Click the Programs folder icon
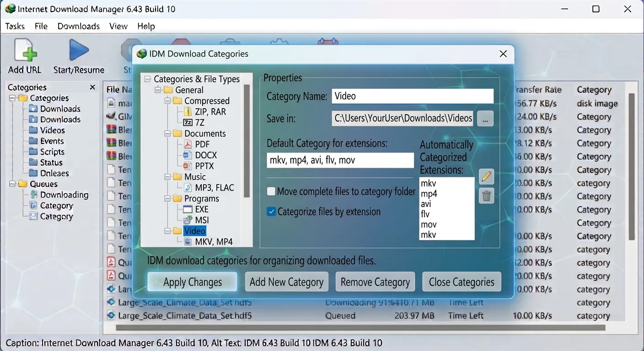The height and width of the screenshot is (351, 644). [x=177, y=199]
